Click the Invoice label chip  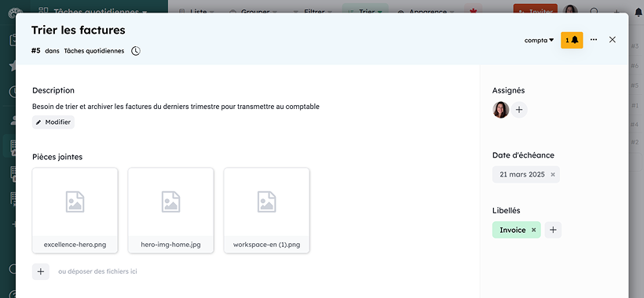pos(516,230)
